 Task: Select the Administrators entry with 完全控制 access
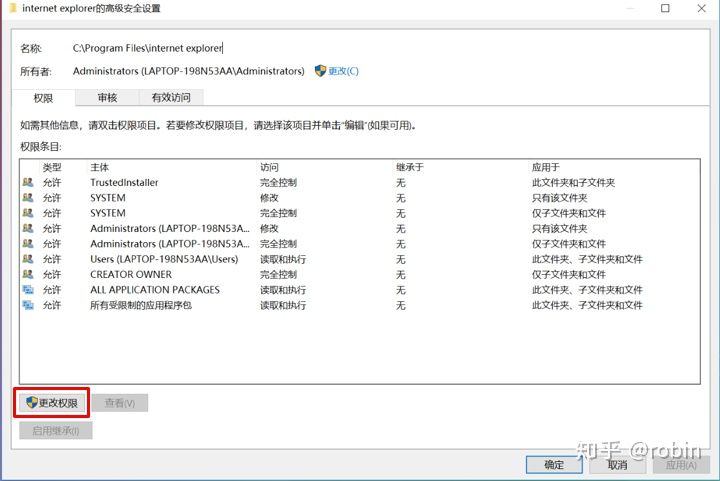point(360,244)
